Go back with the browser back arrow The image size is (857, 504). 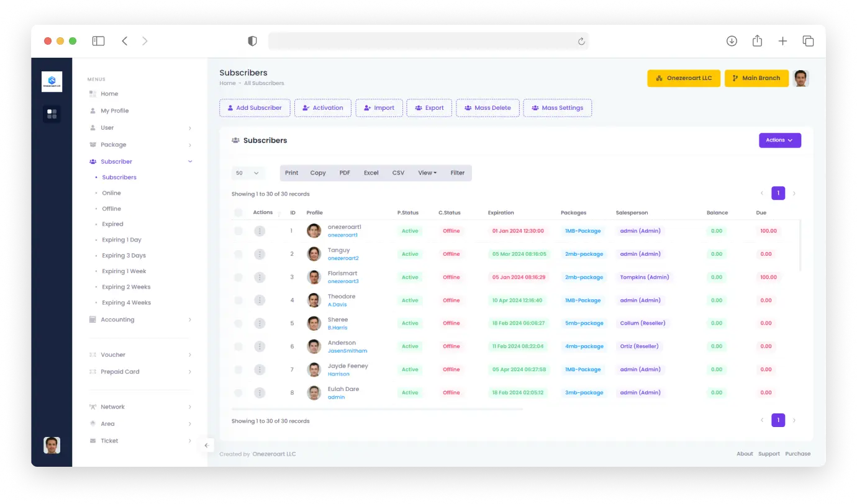coord(125,41)
